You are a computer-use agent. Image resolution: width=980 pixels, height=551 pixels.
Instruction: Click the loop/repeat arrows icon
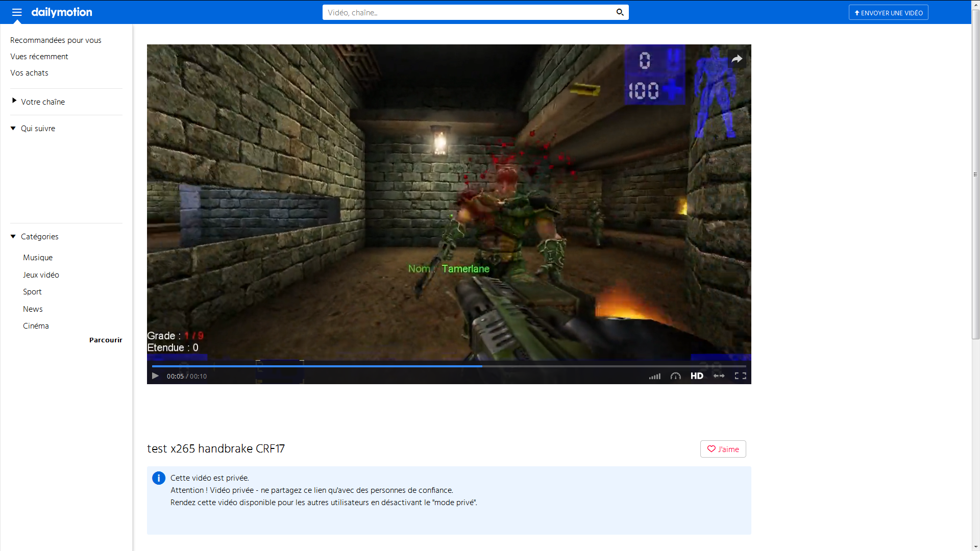pyautogui.click(x=718, y=375)
